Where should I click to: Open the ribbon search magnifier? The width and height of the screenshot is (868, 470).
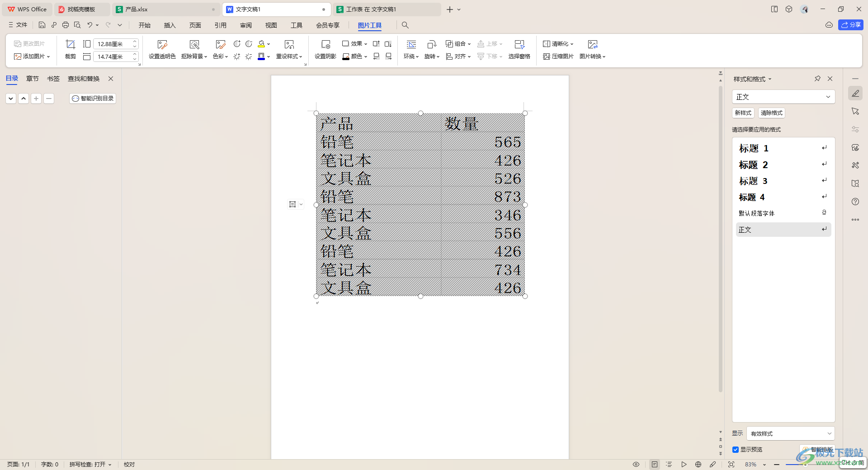405,25
